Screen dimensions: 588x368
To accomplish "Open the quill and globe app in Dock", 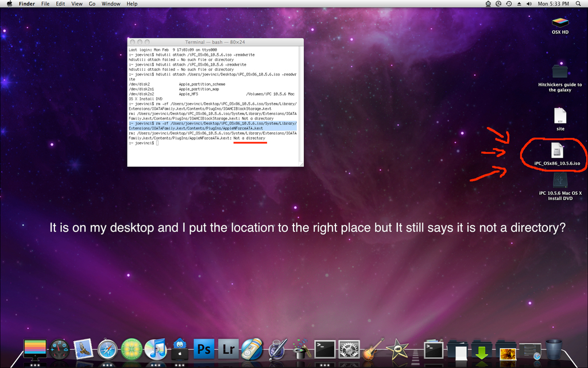I will 277,349.
